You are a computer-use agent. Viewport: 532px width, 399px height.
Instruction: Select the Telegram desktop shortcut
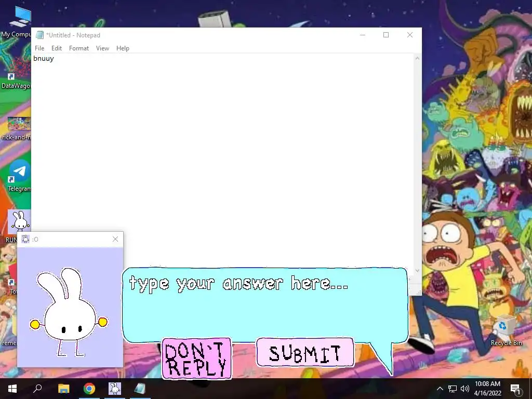click(19, 176)
